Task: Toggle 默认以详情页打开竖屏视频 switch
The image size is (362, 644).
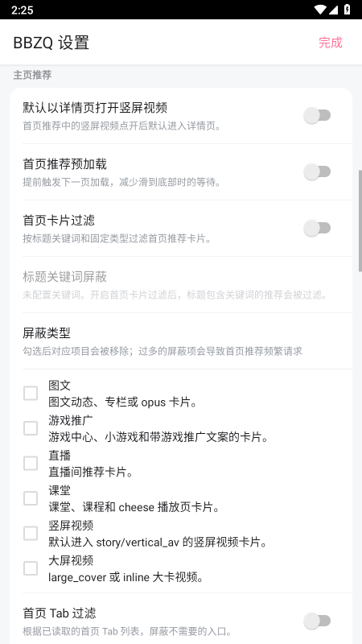Action: [317, 115]
